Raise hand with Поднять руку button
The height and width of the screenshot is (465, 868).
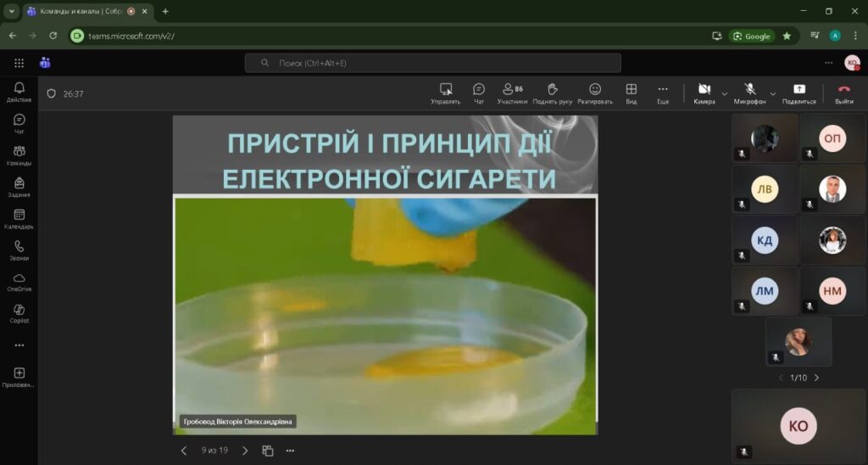552,92
